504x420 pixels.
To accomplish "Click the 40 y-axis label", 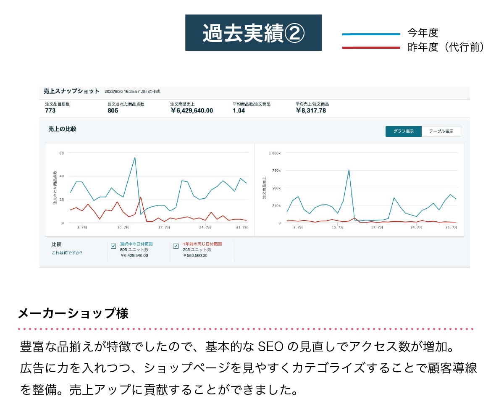I will pos(62,176).
